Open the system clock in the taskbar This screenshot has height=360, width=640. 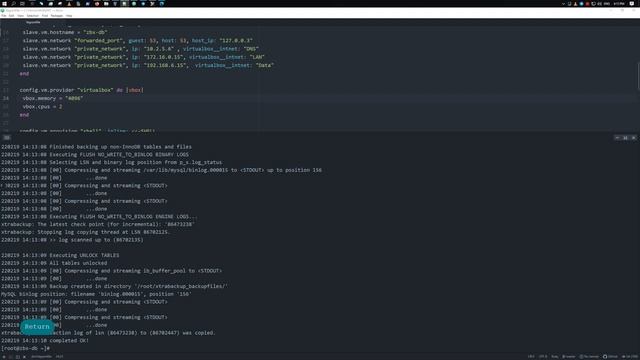pyautogui.click(x=619, y=3)
